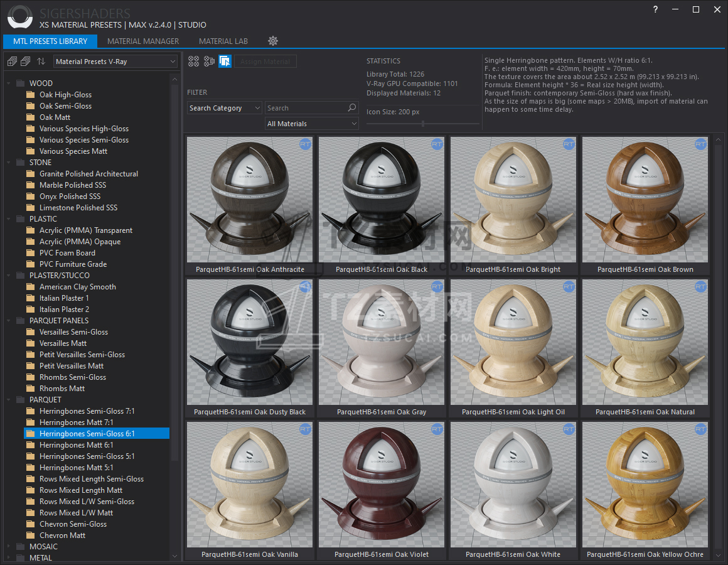The image size is (728, 565).
Task: Open Various Species Semi-Gloss category
Action: point(84,140)
